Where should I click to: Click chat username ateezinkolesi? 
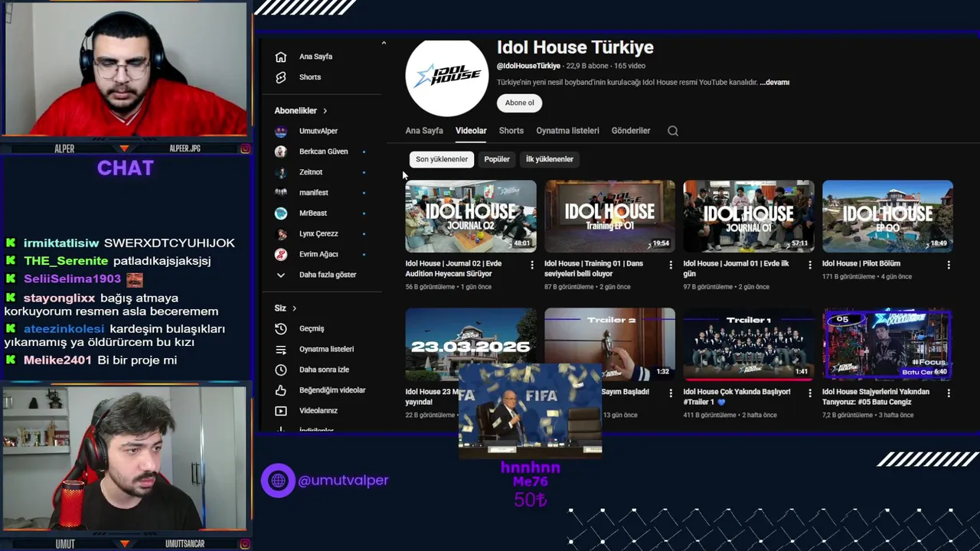pyautogui.click(x=64, y=329)
